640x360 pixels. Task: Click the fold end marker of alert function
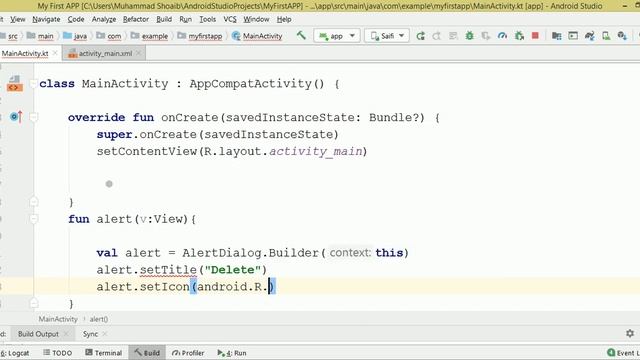(x=34, y=303)
